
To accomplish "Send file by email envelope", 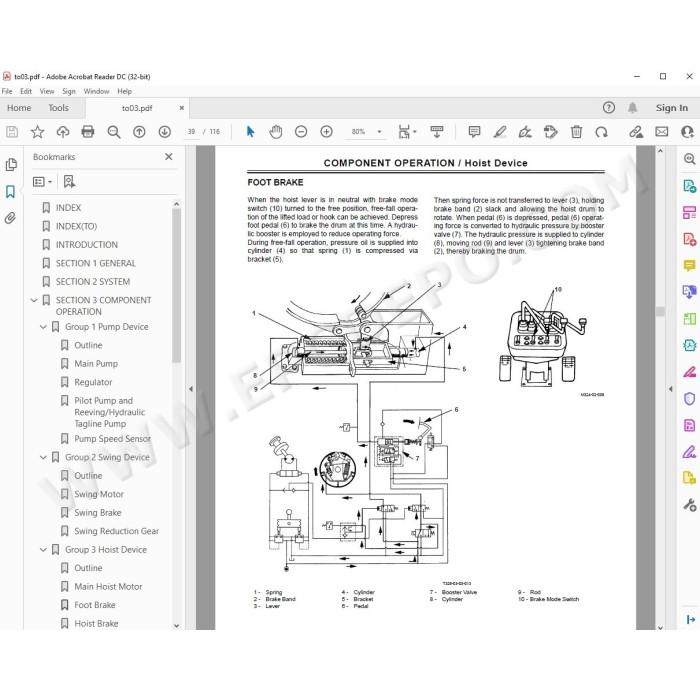I will [x=662, y=132].
